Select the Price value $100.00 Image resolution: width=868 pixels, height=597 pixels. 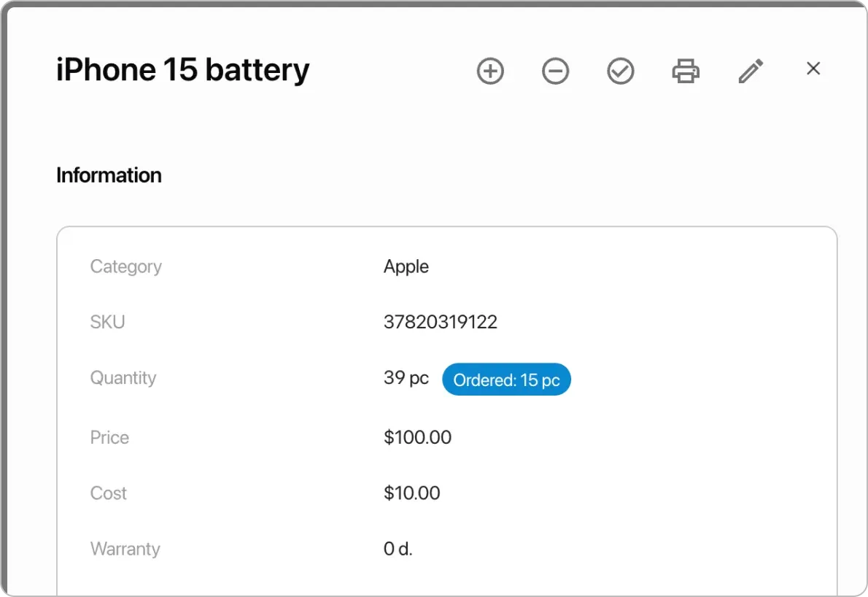[418, 437]
